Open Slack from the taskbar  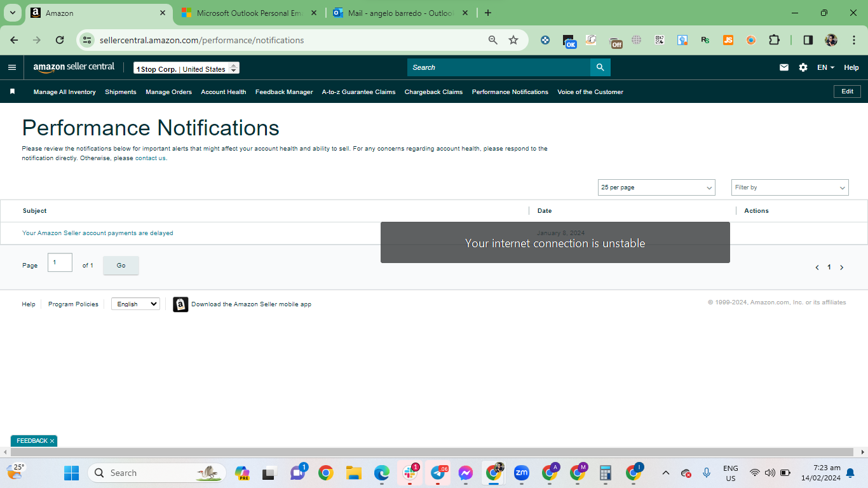[x=410, y=473]
